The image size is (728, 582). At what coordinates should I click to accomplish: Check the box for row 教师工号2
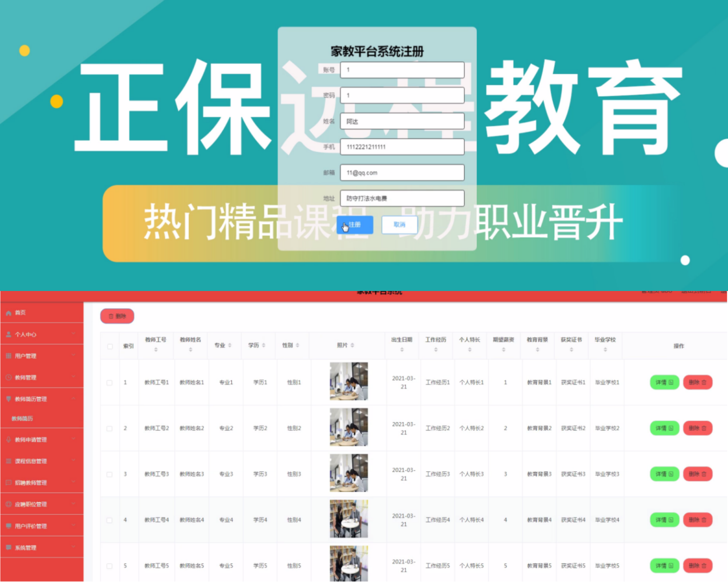(109, 428)
